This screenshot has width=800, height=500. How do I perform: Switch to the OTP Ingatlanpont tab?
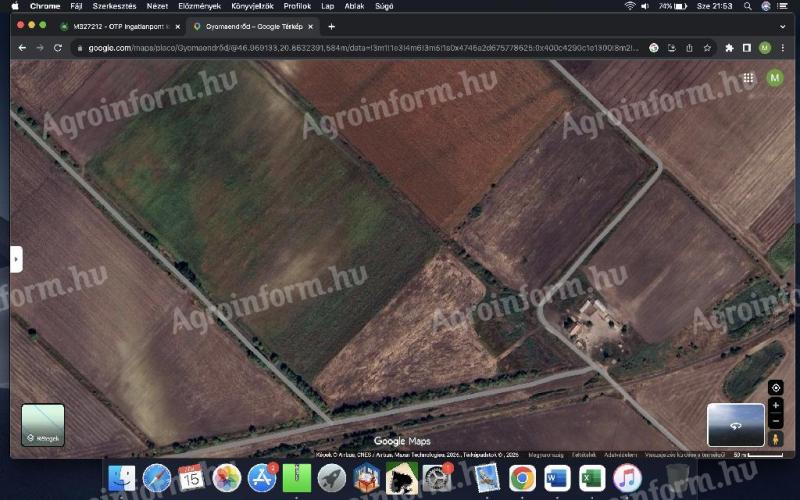(x=118, y=26)
